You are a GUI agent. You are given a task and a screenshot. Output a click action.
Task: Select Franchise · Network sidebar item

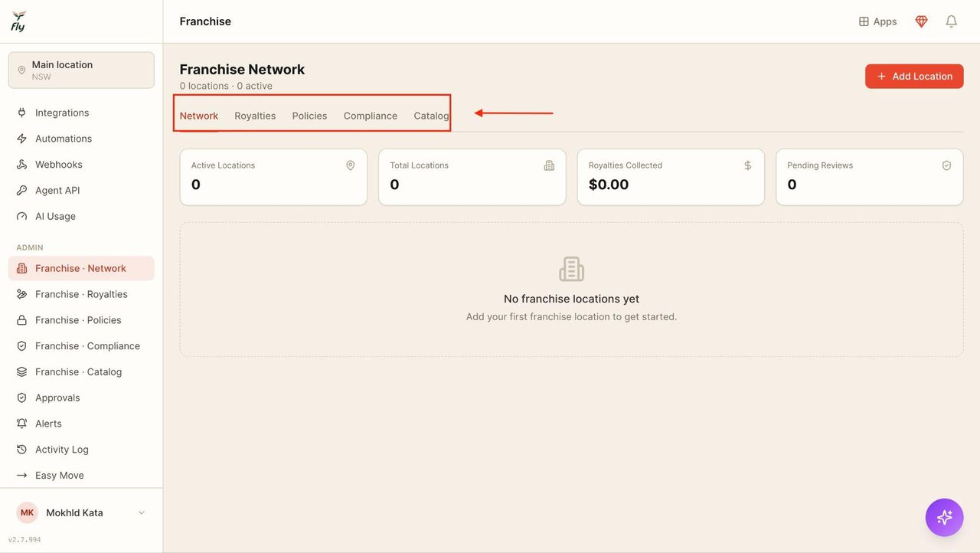tap(81, 269)
